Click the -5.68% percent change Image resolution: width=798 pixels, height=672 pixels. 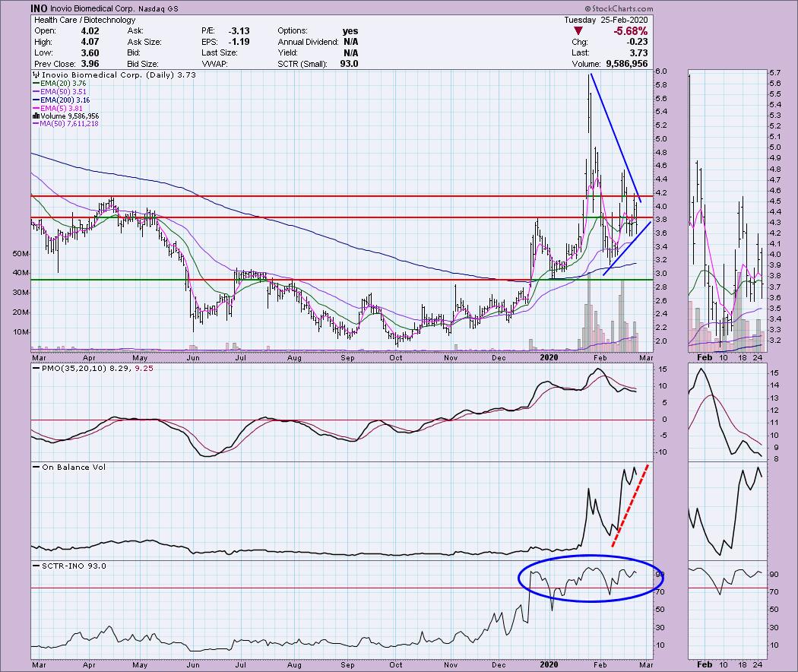pyautogui.click(x=631, y=31)
